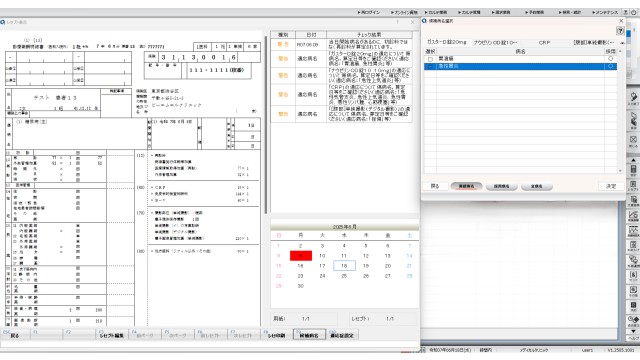Select date 25 in June calendar
This screenshot has width=640, height=360.
click(x=344, y=276)
